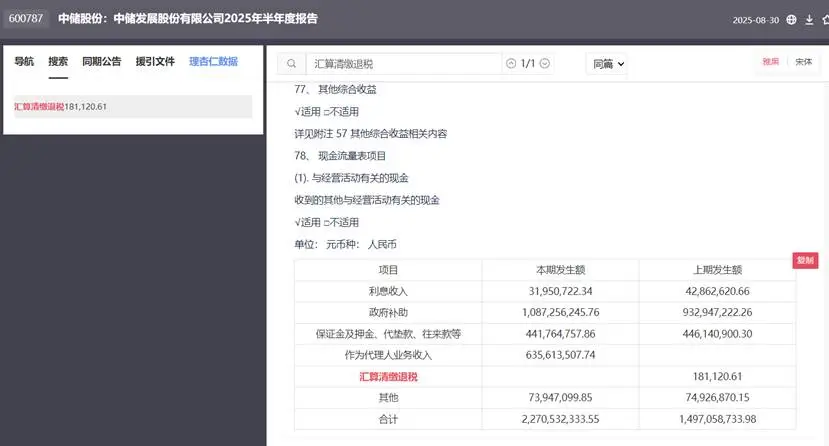This screenshot has width=829, height=446.
Task: Click the search magnifier icon
Action: tap(291, 63)
